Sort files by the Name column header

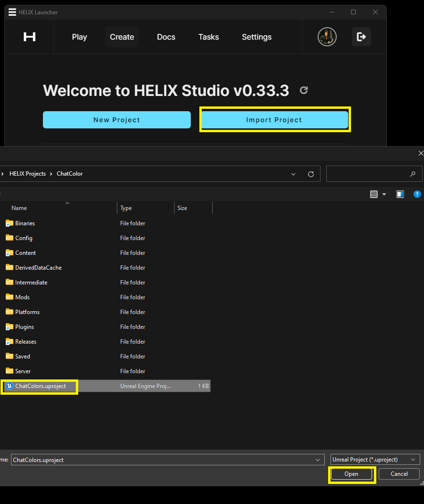[19, 208]
